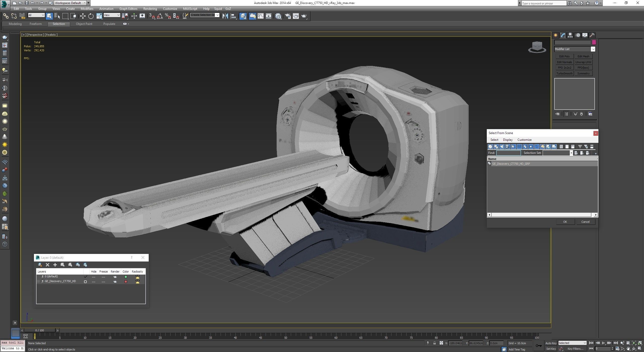Expand the Modifier List dropdown

[593, 49]
